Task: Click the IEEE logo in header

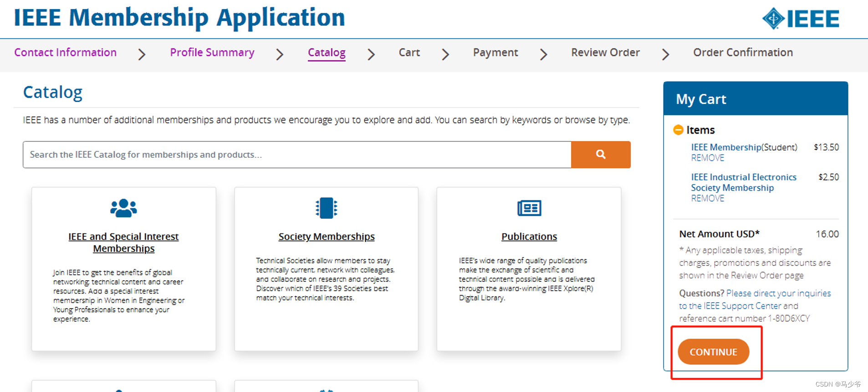Action: coord(801,19)
